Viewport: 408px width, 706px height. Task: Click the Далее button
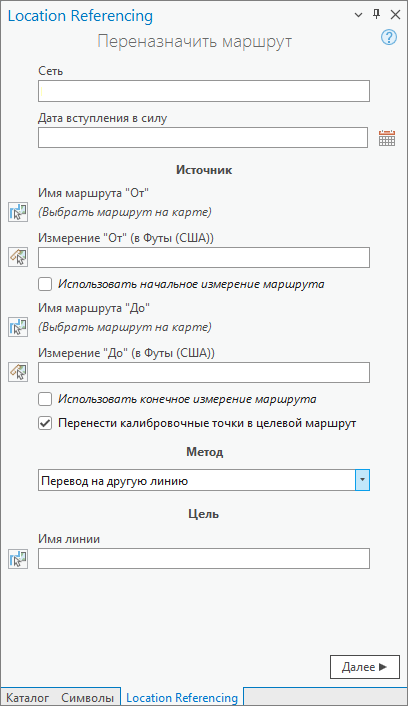point(365,667)
